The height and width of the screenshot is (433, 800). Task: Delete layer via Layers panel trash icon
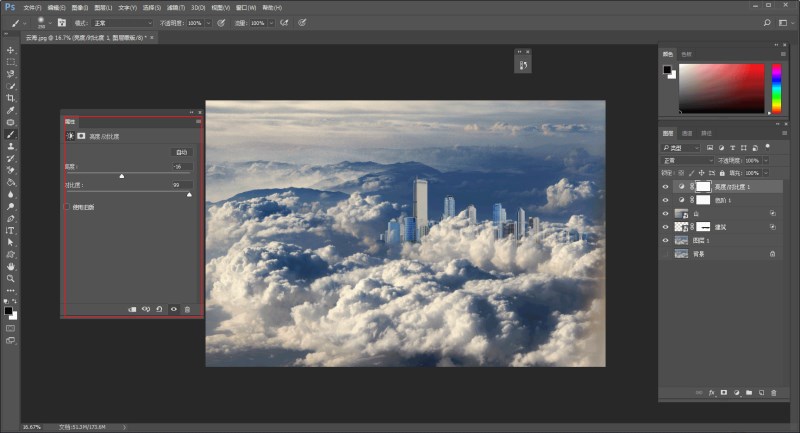pyautogui.click(x=773, y=393)
